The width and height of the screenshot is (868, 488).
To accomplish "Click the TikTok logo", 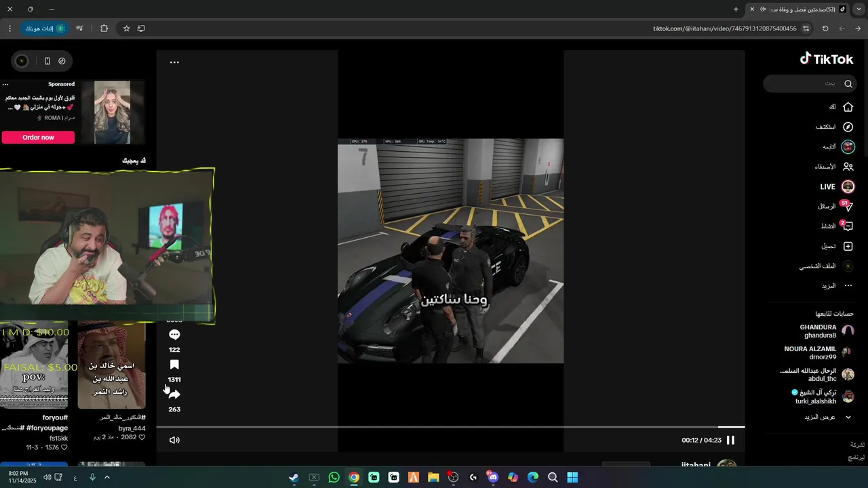I will click(826, 59).
